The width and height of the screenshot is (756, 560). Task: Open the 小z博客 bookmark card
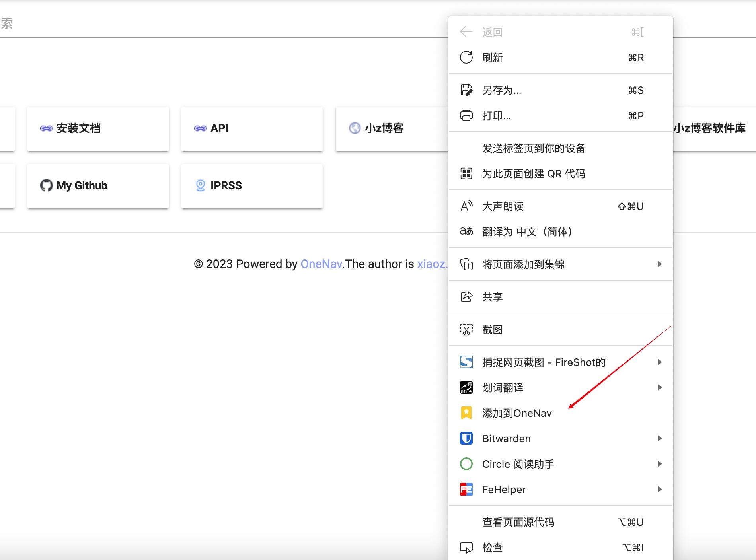392,128
